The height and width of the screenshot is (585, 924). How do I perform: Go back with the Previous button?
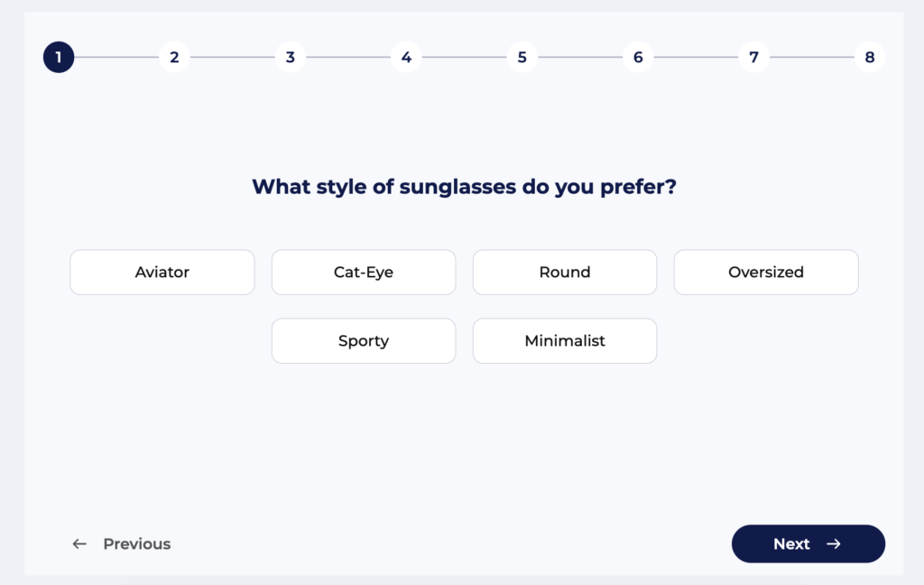[x=122, y=543]
